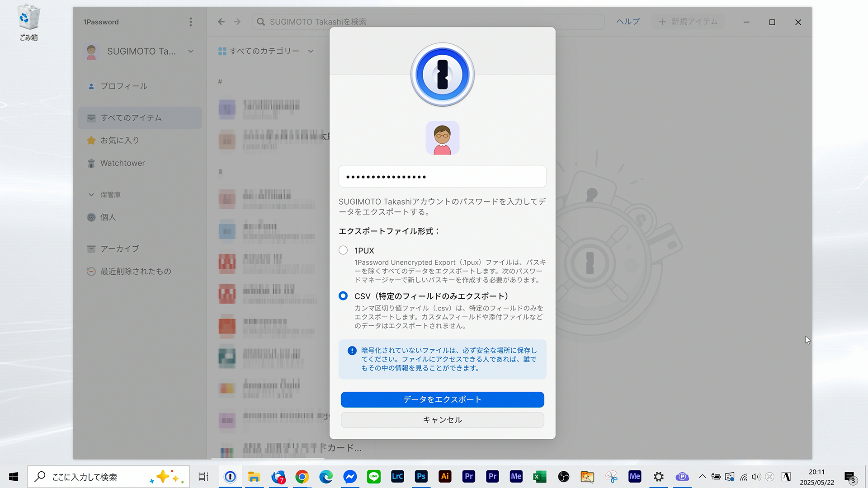The width and height of the screenshot is (868, 488).
Task: Open Task View from the taskbar
Action: 203,477
